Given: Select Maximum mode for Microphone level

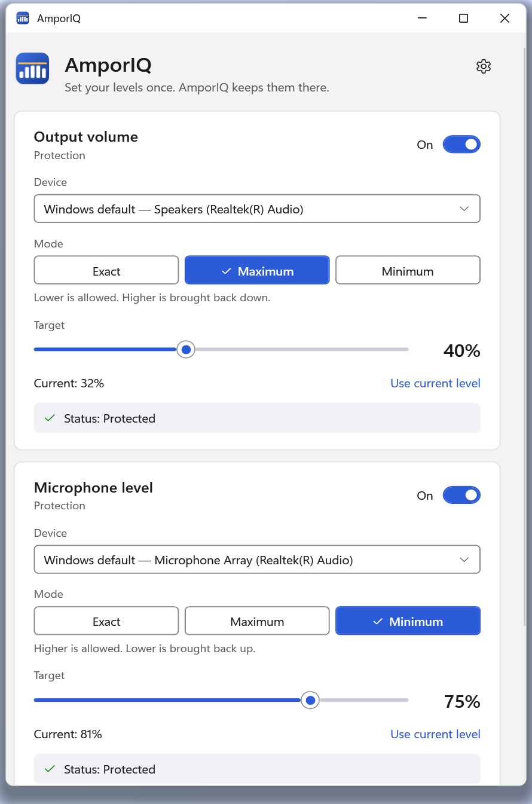Looking at the screenshot, I should tap(257, 620).
